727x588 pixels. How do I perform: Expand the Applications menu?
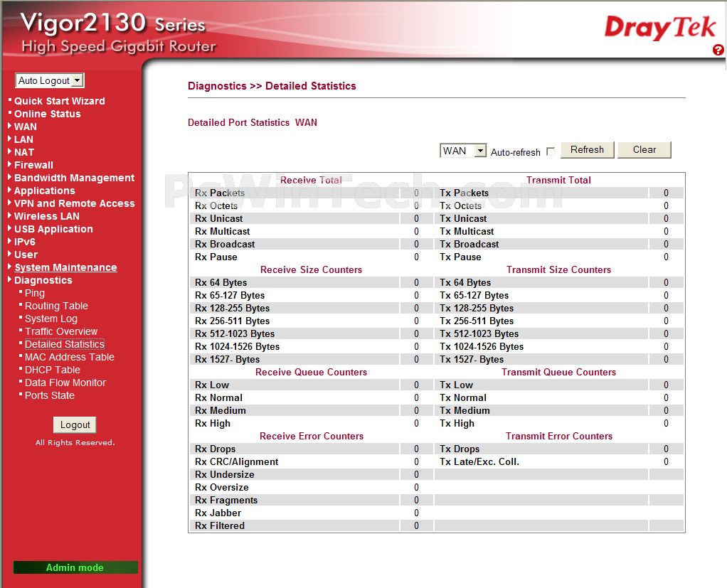45,191
